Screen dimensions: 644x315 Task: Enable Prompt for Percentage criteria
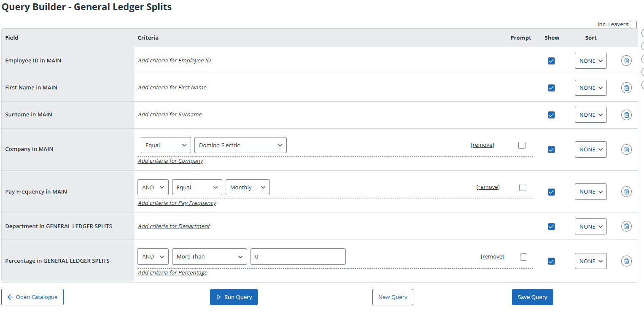pyautogui.click(x=524, y=257)
